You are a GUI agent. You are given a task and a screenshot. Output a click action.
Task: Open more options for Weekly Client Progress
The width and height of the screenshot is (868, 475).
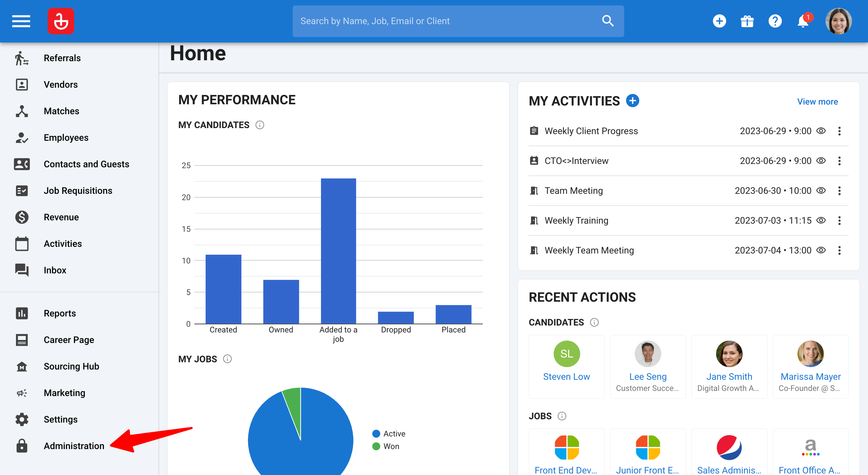click(839, 131)
